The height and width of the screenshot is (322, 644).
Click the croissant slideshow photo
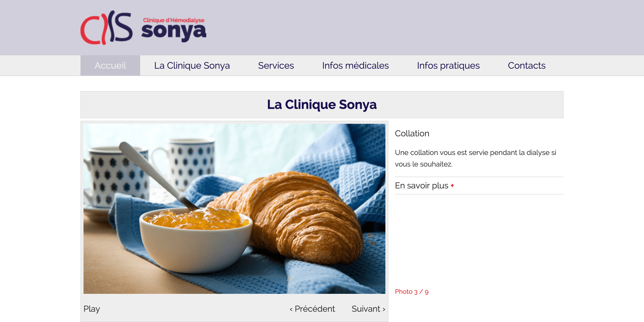click(x=234, y=209)
